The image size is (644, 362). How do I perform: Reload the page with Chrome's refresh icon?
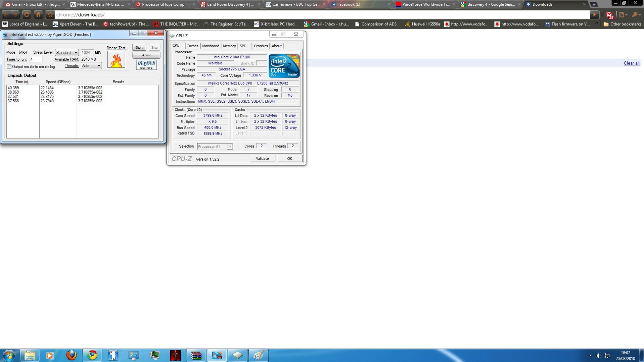27,14
